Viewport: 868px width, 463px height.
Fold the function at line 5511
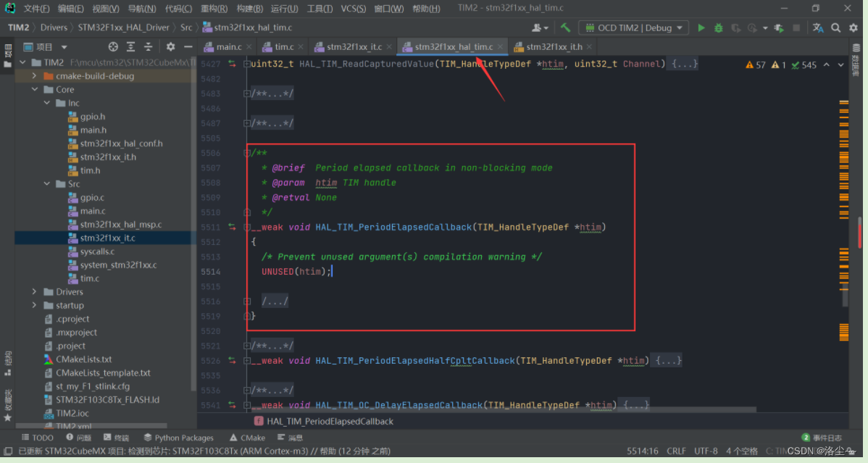247,227
